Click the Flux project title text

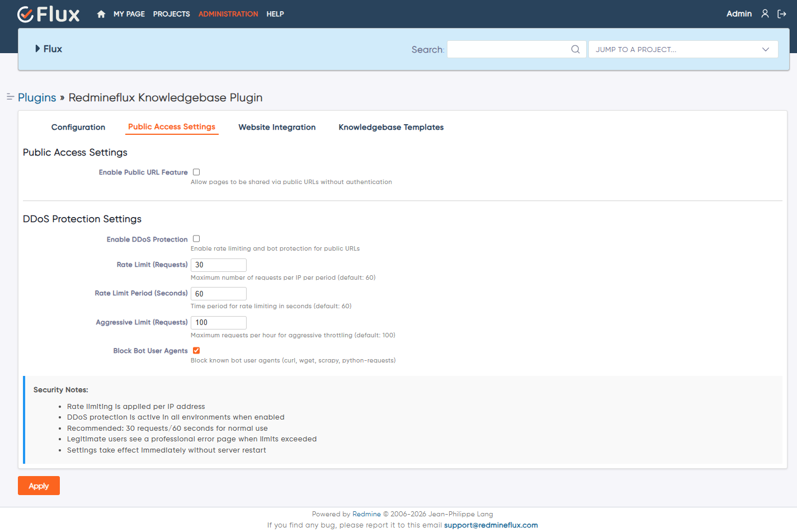53,49
